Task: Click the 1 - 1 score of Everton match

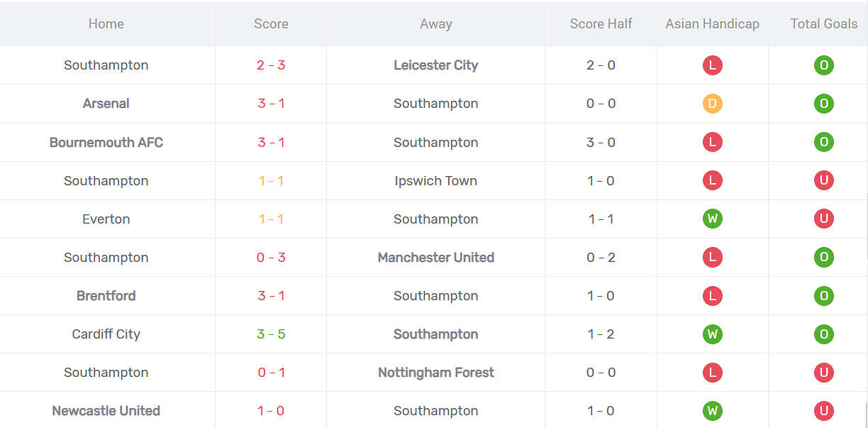Action: (271, 219)
